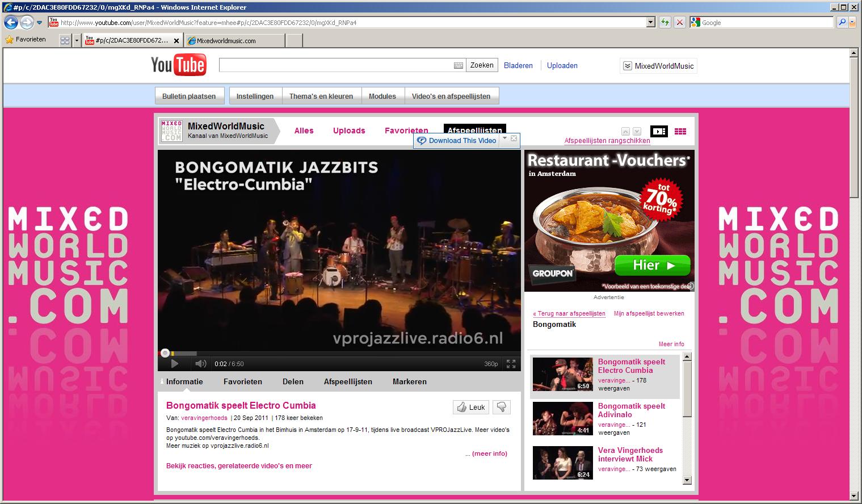Click the browser Back arrow button

[x=11, y=23]
